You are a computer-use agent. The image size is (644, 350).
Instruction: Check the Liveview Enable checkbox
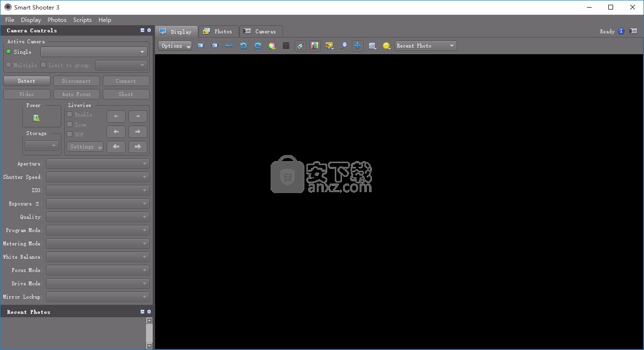69,114
